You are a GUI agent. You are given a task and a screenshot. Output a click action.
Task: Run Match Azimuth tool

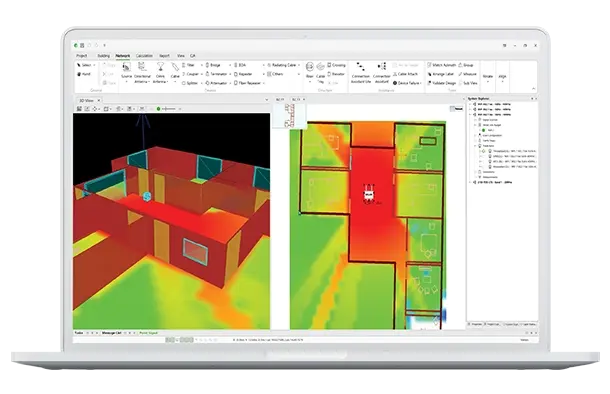tap(442, 65)
